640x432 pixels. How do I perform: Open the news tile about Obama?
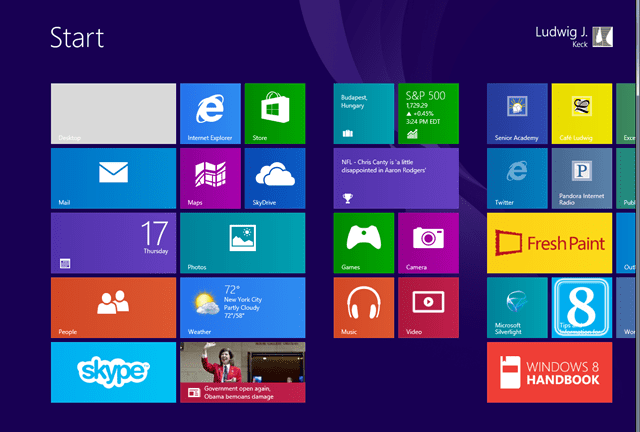[242, 372]
